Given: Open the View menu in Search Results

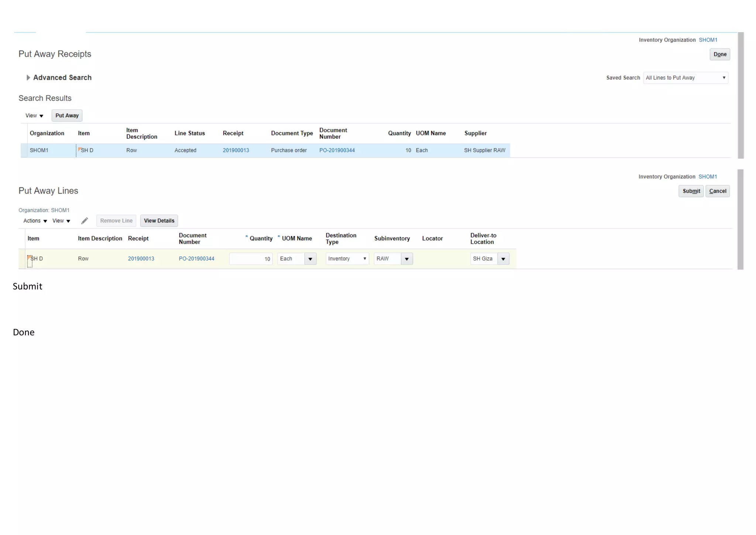Looking at the screenshot, I should click(34, 116).
